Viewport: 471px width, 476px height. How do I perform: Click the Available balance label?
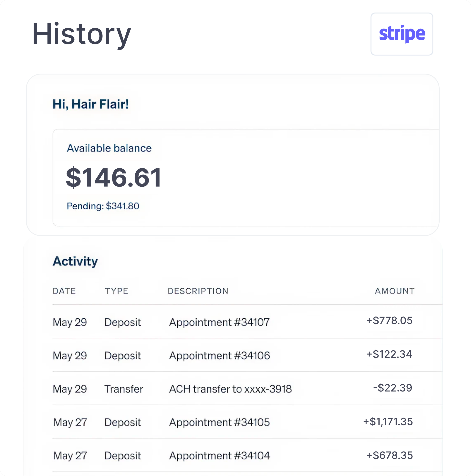109,148
